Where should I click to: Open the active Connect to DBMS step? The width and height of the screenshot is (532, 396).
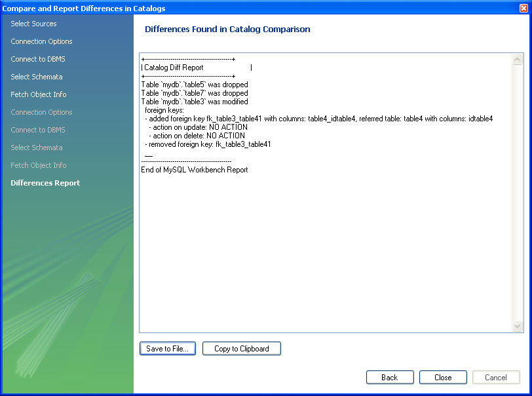coord(38,59)
